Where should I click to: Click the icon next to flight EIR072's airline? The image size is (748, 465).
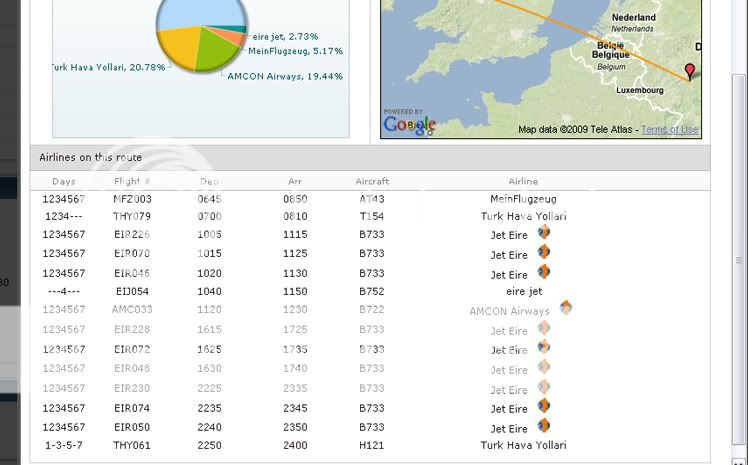pyautogui.click(x=544, y=347)
